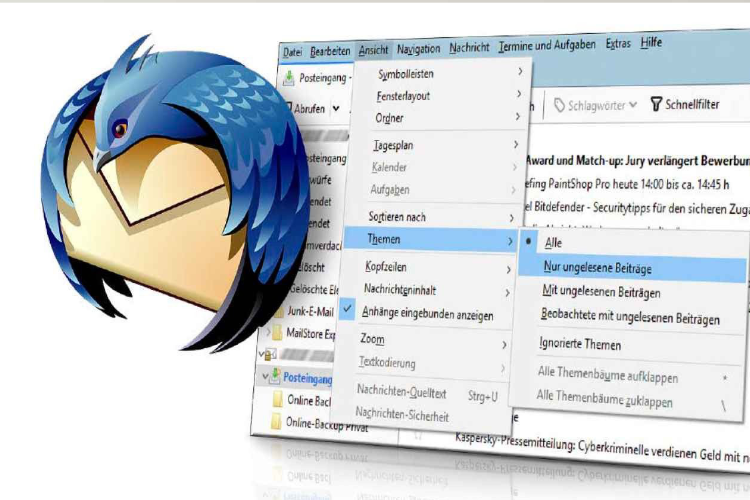Select the MailStore folder

[x=310, y=334]
